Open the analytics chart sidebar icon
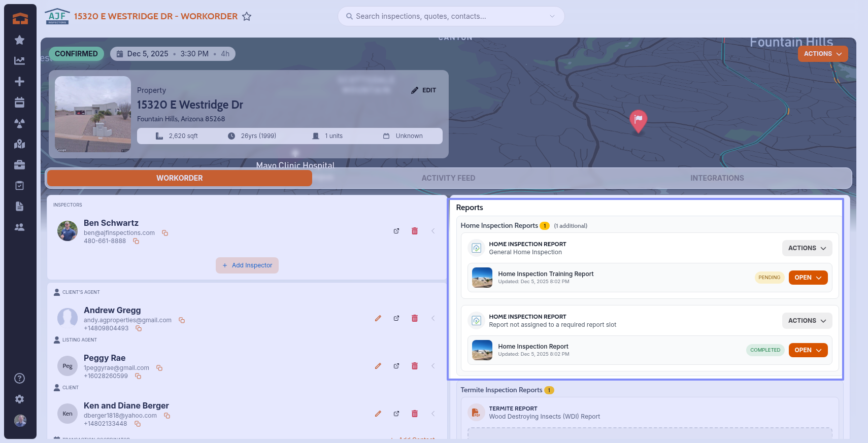 pyautogui.click(x=20, y=61)
